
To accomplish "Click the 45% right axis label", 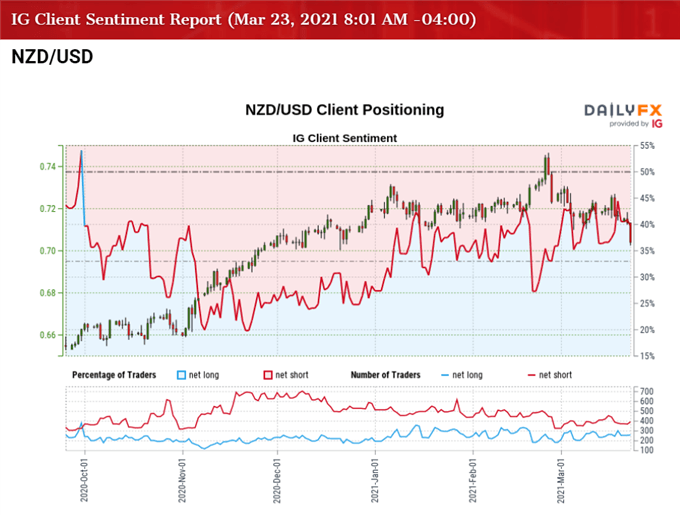I will [647, 198].
